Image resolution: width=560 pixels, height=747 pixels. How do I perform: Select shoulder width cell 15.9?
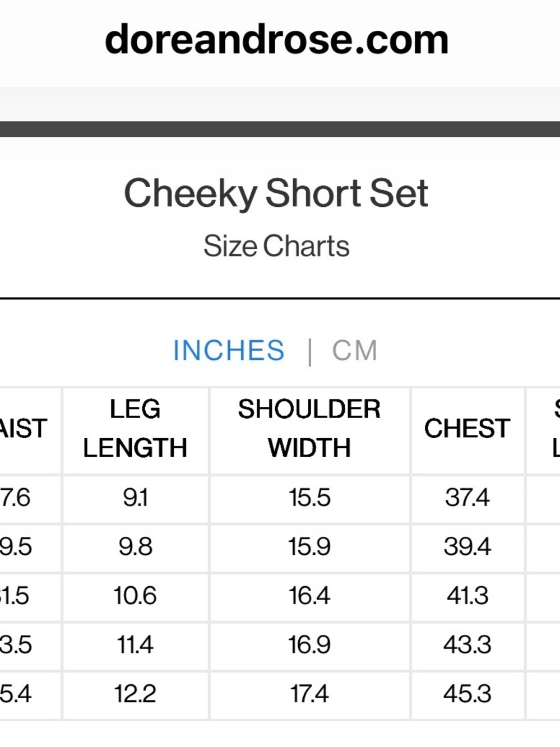click(309, 547)
